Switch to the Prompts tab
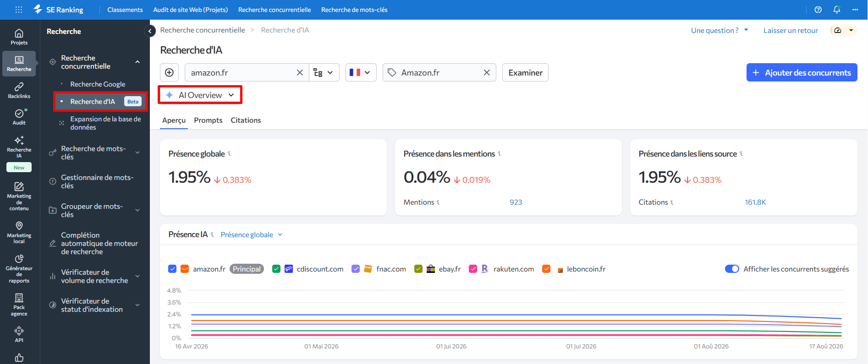The height and width of the screenshot is (364, 868). tap(208, 120)
